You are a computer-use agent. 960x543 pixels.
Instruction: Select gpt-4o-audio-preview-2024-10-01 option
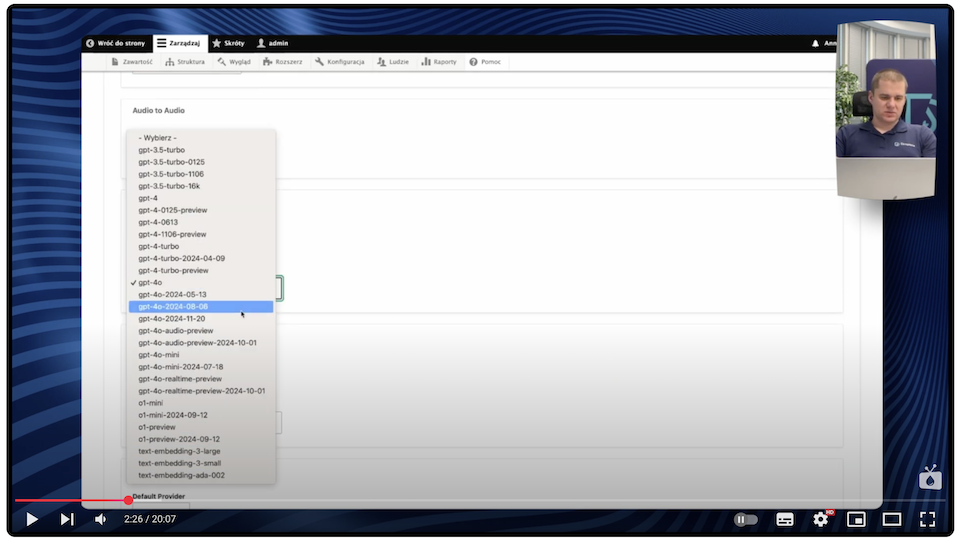point(201,343)
